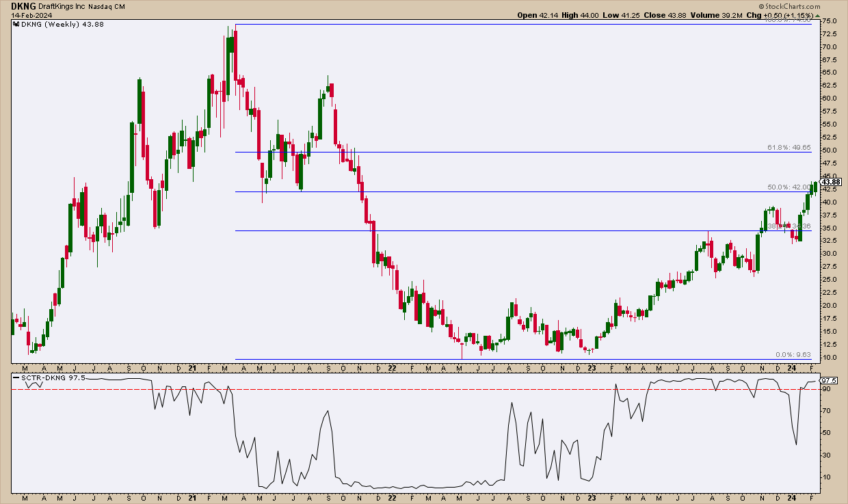Click the 'DraftKings Inc' company name
The image size is (848, 504).
coord(62,6)
